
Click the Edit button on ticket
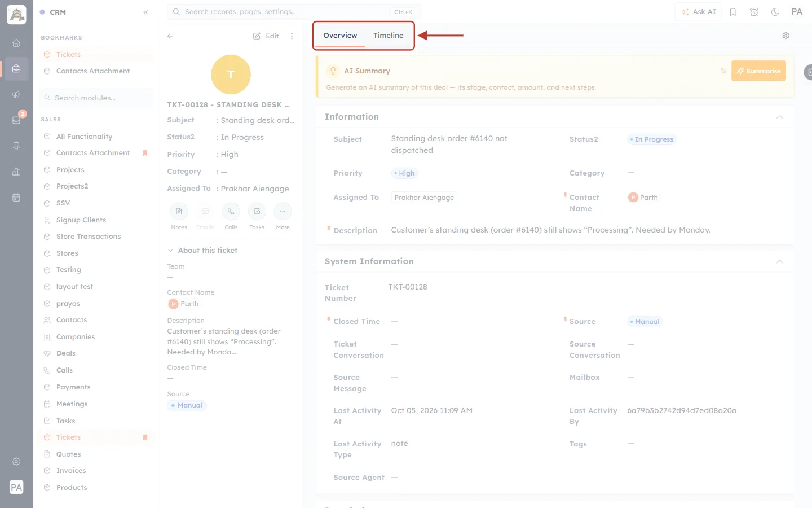(x=266, y=36)
